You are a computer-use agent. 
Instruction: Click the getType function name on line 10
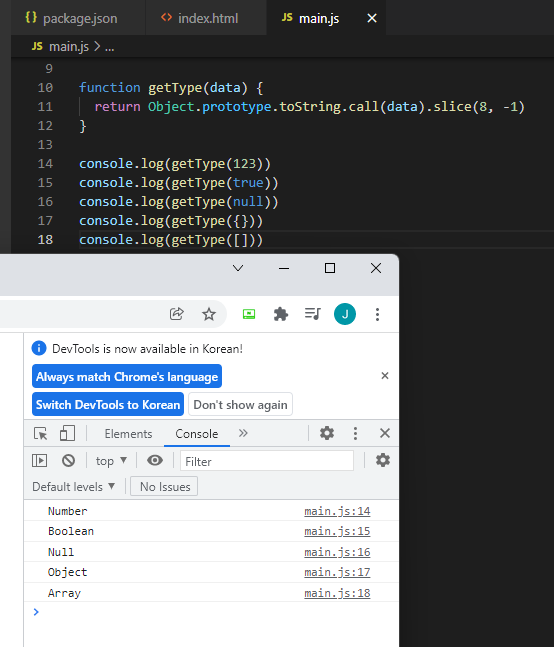175,87
